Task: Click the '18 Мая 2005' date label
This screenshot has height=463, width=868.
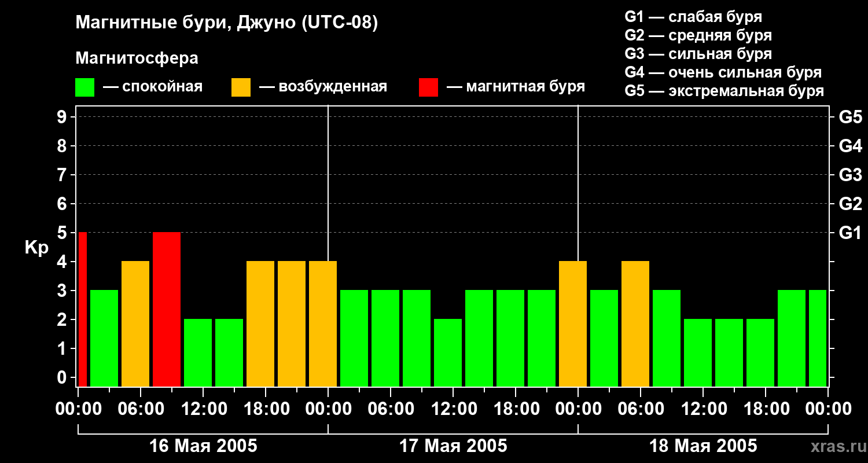Action: pos(703,446)
